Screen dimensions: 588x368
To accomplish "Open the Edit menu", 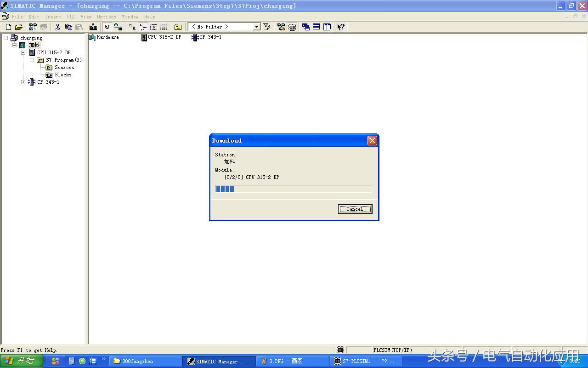I will tap(34, 17).
